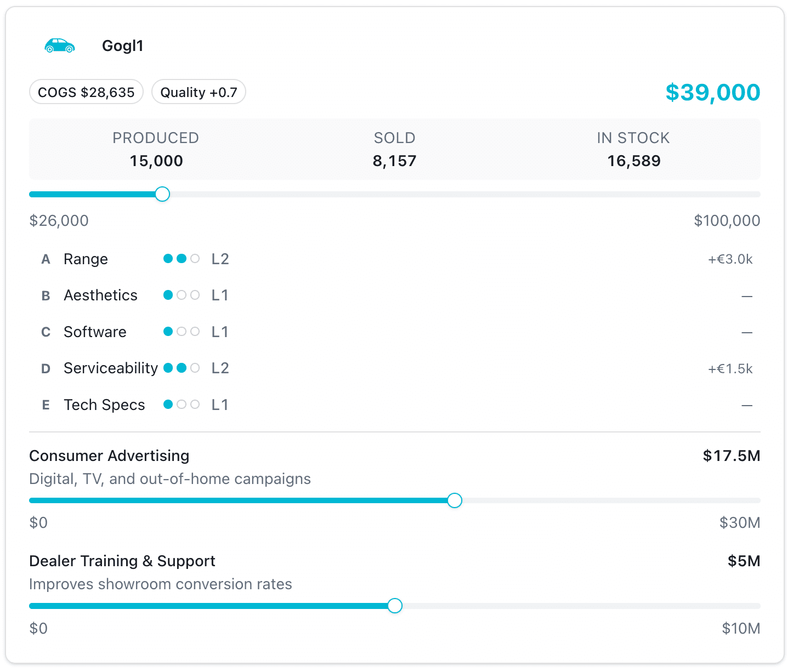
Task: Click the PRODUCED value 15,000
Action: pyautogui.click(x=156, y=161)
